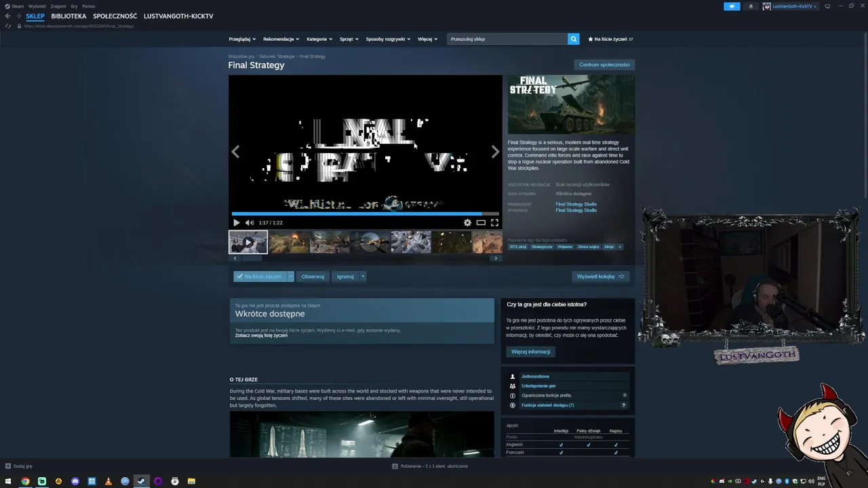Open Zobacz swoją listę życzeń link
This screenshot has width=868, height=488.
[261, 335]
